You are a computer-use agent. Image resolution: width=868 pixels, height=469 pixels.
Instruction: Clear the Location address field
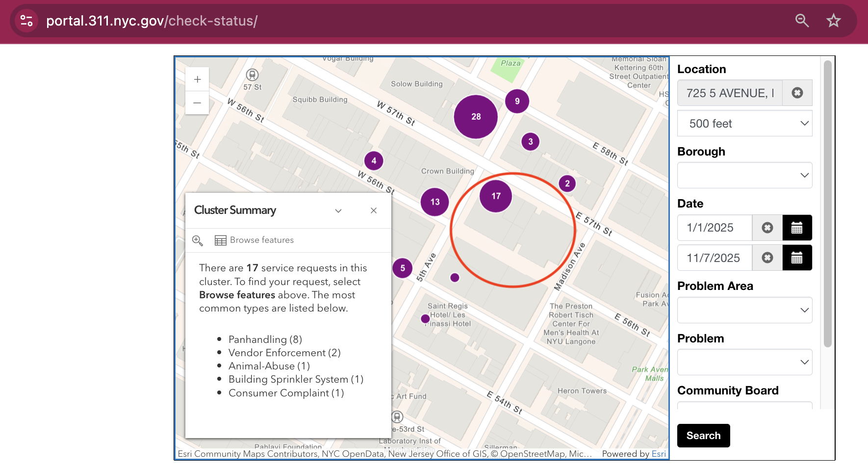(797, 93)
